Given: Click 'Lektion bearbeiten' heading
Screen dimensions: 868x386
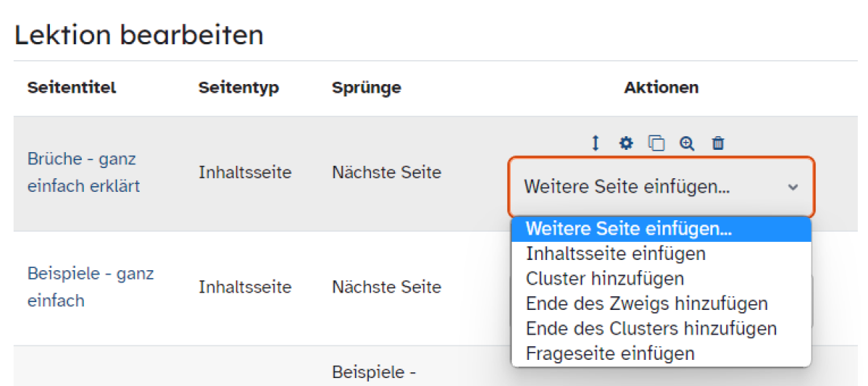Looking at the screenshot, I should pyautogui.click(x=139, y=34).
